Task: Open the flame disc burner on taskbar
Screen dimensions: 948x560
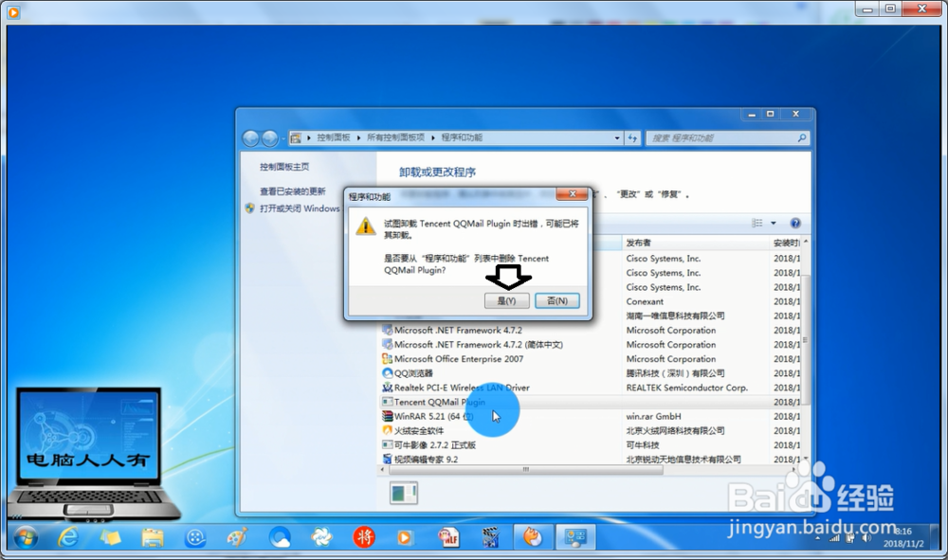Action: tap(533, 537)
